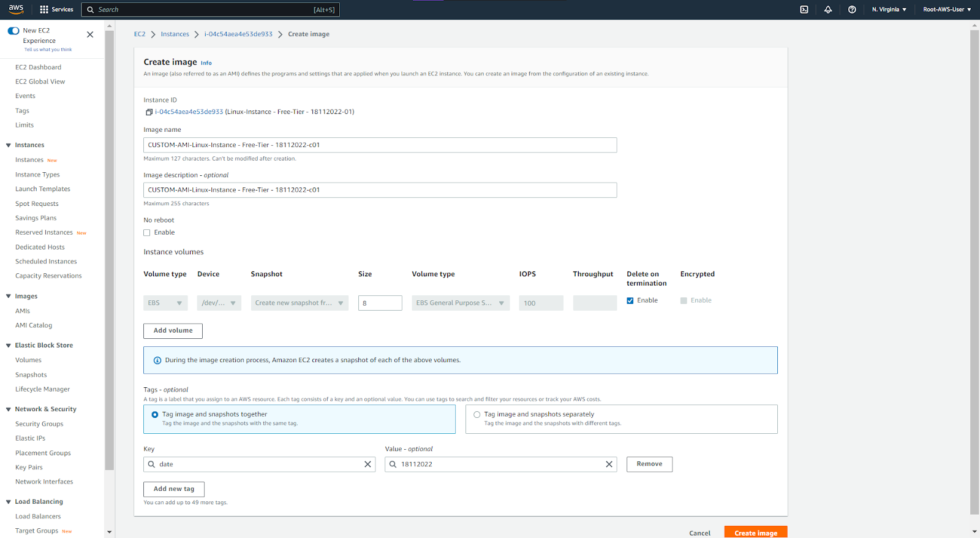Open AMI Catalog in sidebar

(34, 325)
